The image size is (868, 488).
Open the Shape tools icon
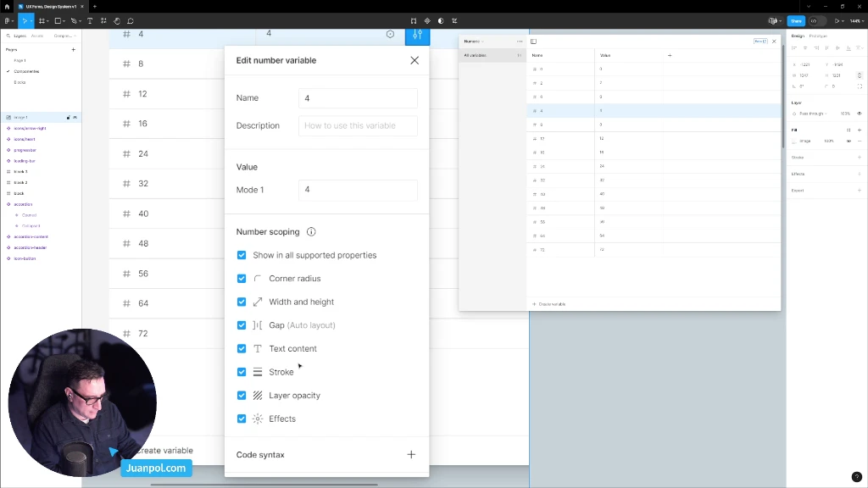pyautogui.click(x=58, y=21)
